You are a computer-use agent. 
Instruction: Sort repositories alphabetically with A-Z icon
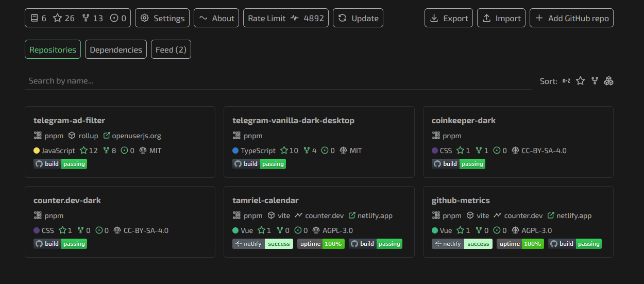tap(566, 81)
